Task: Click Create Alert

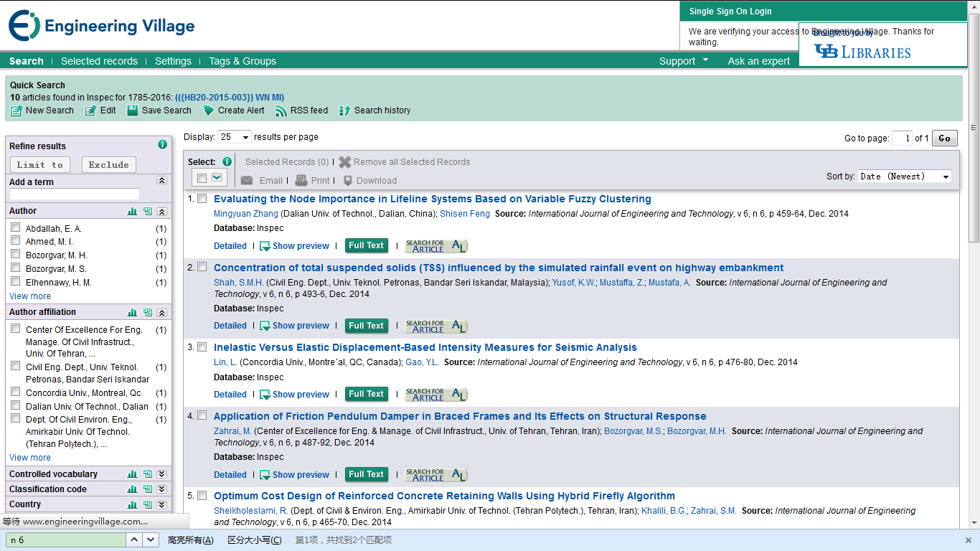Action: point(234,110)
